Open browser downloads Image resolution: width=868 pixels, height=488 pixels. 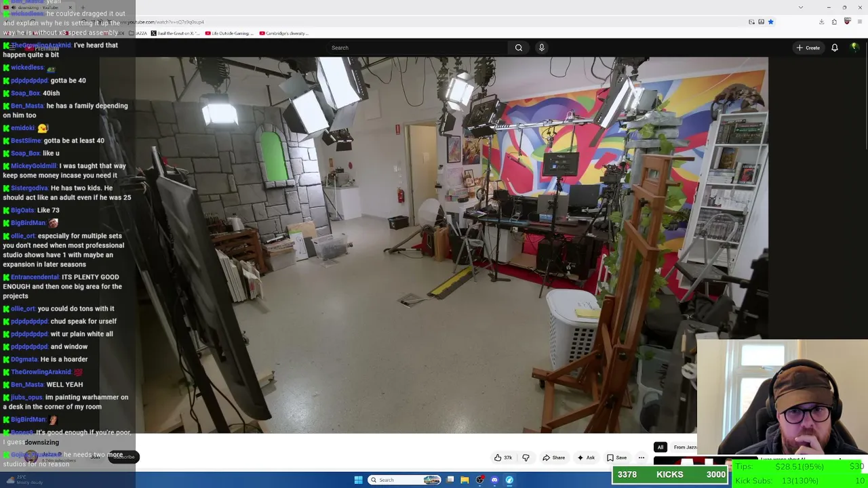[x=821, y=22]
